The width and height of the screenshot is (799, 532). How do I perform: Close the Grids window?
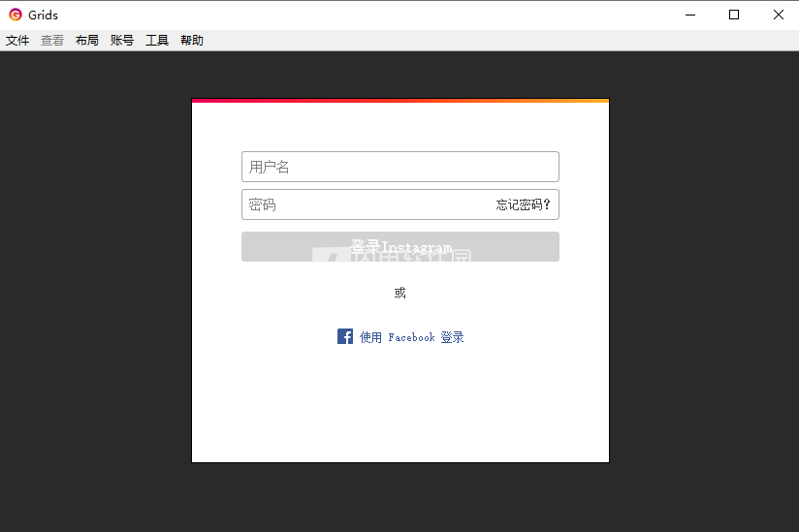click(778, 15)
